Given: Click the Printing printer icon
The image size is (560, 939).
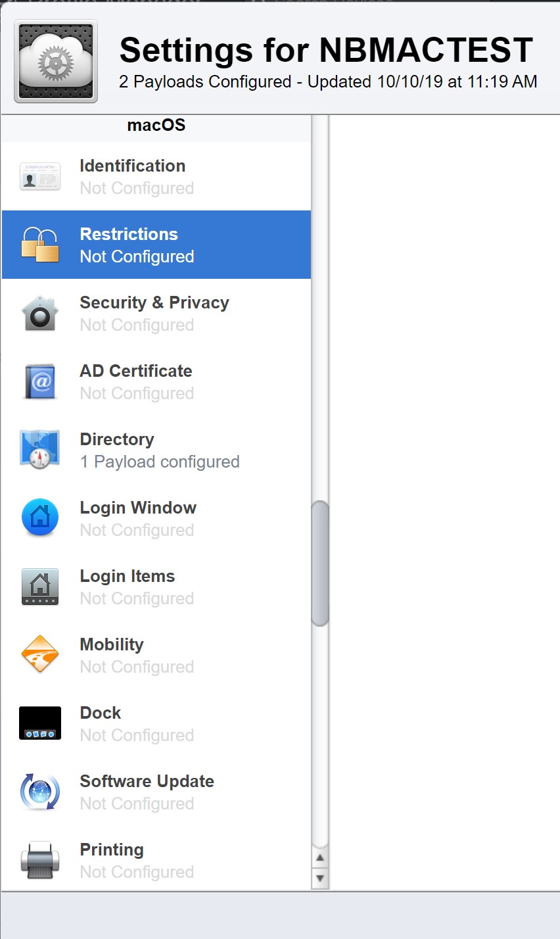Looking at the screenshot, I should (40, 860).
